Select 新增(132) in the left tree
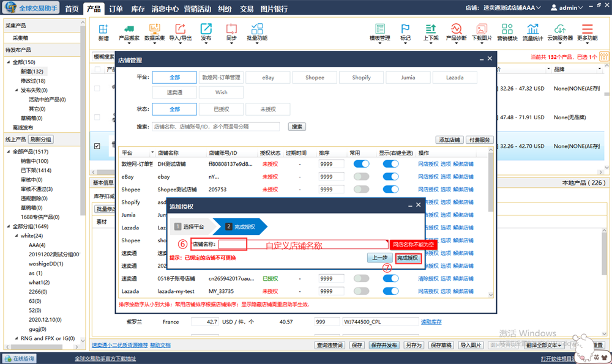The height and width of the screenshot is (364, 612). [x=32, y=72]
